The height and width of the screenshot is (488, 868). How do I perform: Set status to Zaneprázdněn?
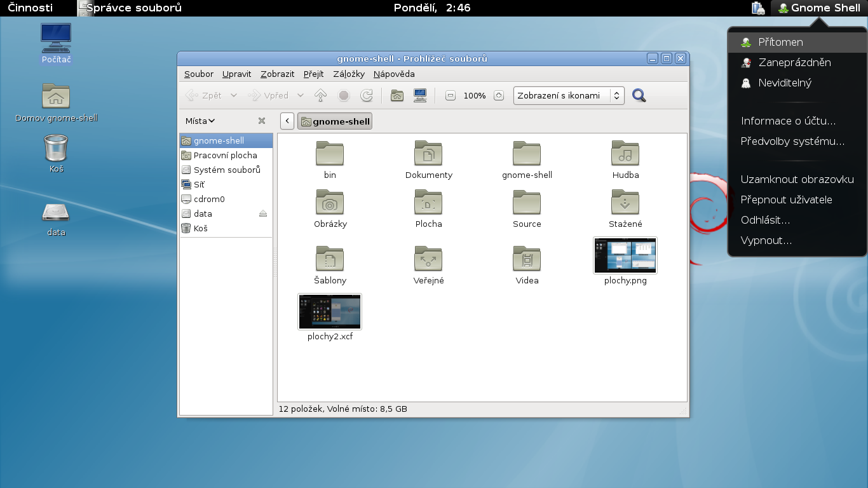(x=797, y=62)
